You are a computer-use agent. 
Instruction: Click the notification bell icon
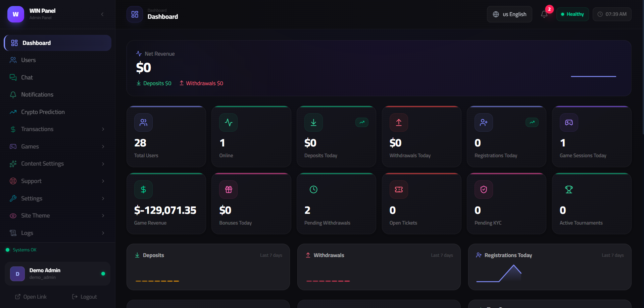coord(544,14)
